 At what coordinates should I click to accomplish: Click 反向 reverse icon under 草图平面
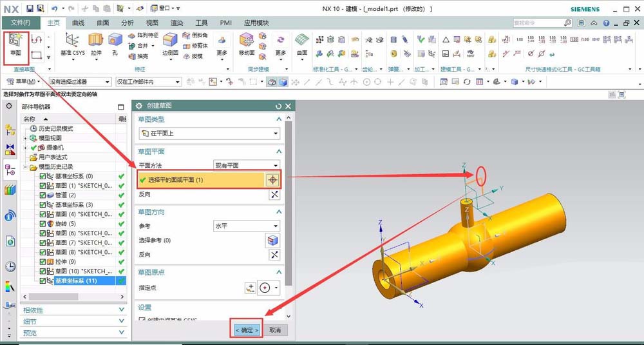(274, 195)
